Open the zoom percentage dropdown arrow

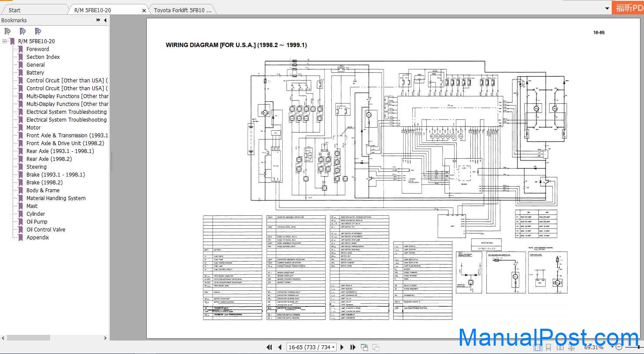click(613, 347)
